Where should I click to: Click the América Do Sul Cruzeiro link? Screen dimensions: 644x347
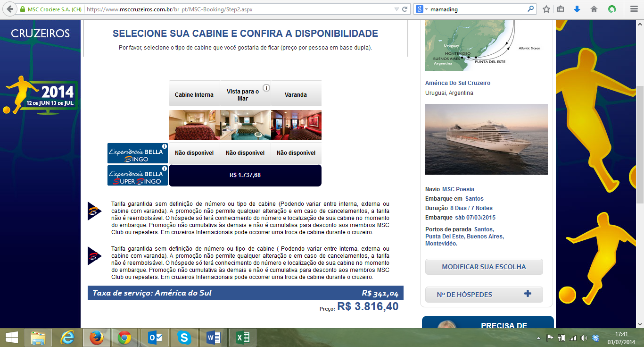pyautogui.click(x=457, y=83)
